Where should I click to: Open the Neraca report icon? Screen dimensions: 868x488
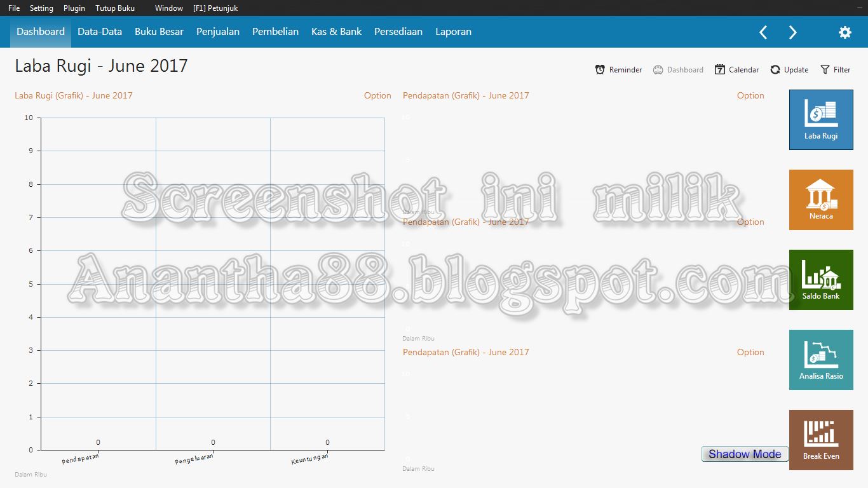click(x=820, y=199)
